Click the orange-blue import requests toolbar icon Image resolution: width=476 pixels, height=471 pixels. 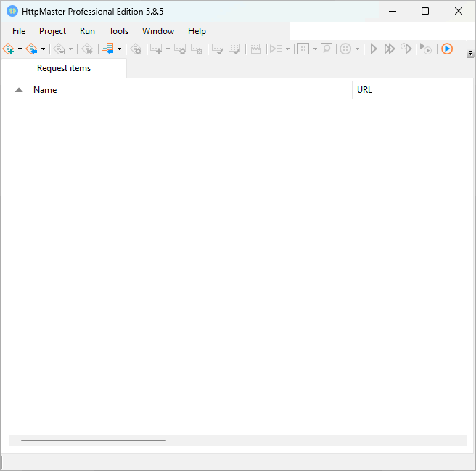(x=107, y=49)
